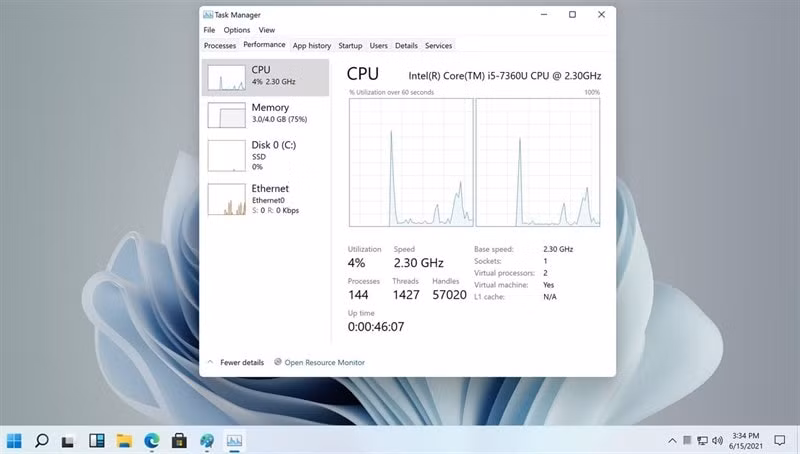Click the Task Manager title bar icon
The height and width of the screenshot is (454, 800).
(208, 15)
